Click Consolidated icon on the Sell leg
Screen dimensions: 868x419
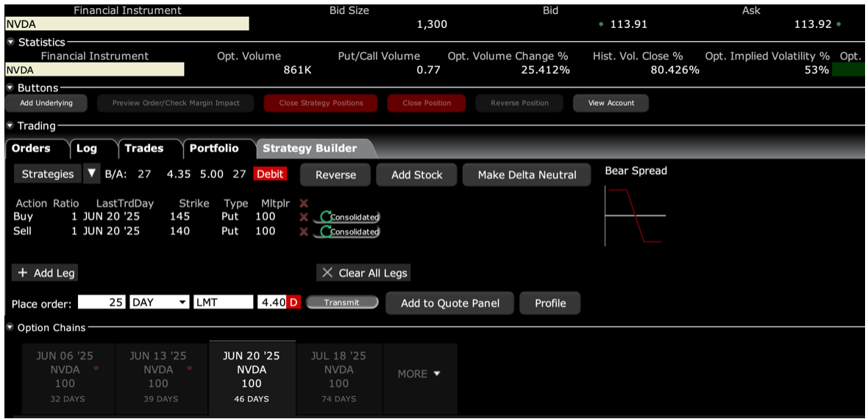(349, 232)
